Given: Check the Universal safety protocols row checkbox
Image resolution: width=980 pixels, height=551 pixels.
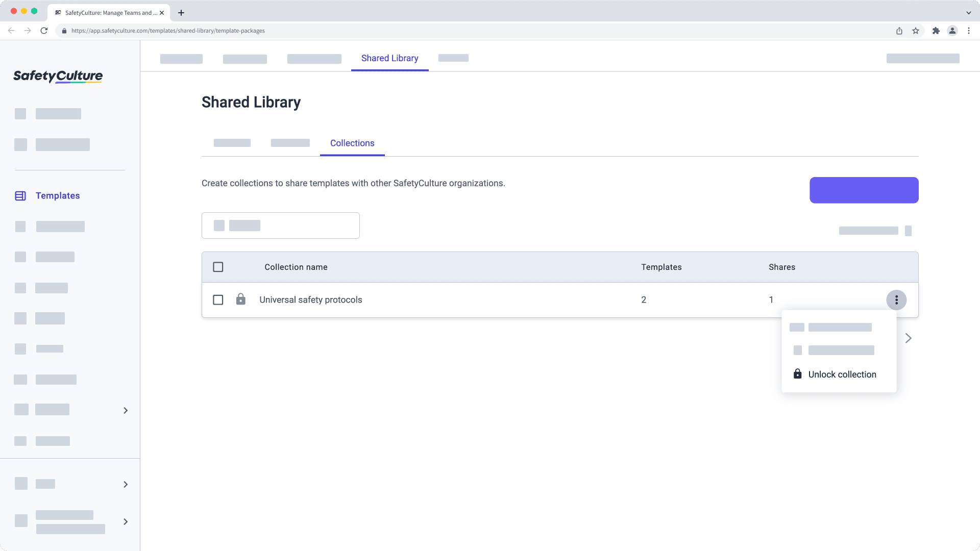Looking at the screenshot, I should [x=218, y=299].
